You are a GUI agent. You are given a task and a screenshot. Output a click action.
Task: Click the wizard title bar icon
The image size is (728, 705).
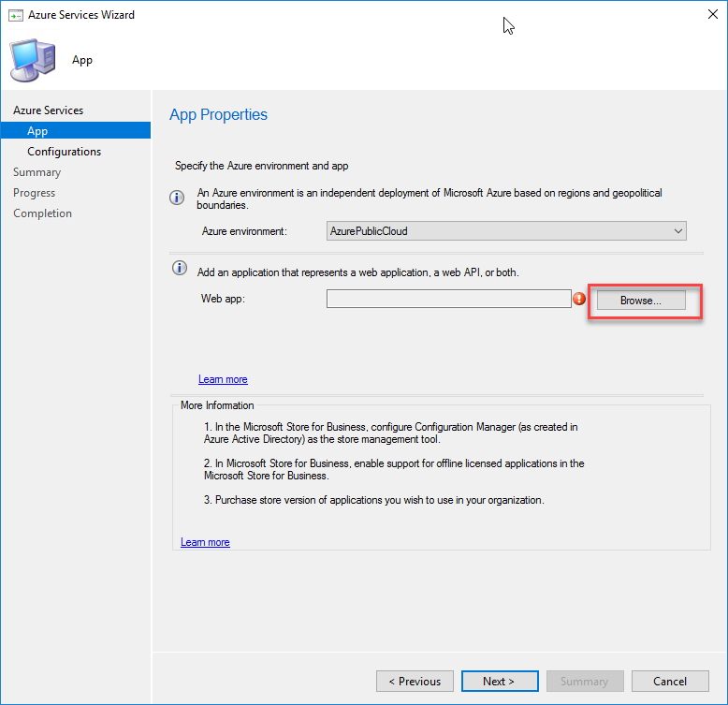(16, 15)
